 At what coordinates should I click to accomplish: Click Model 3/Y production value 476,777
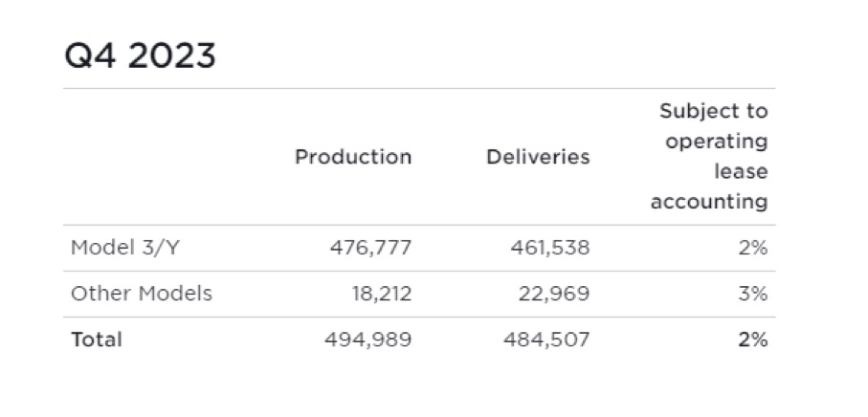(371, 248)
